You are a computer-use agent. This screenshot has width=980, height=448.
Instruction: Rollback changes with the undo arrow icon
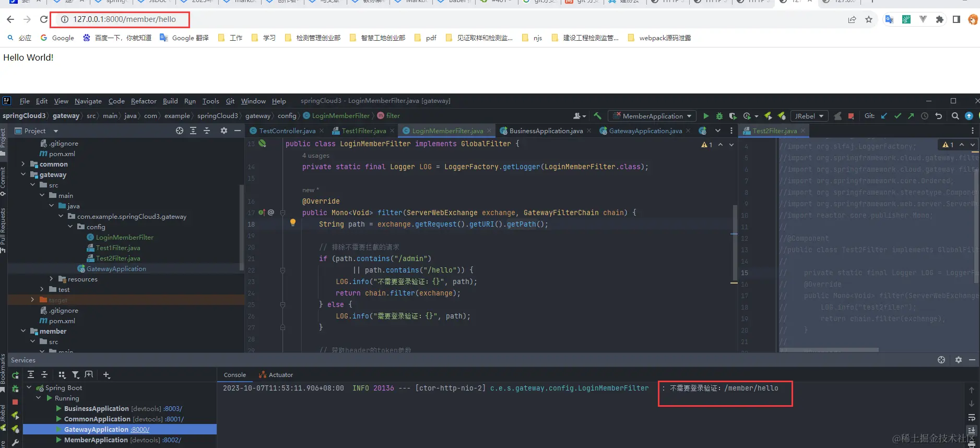(x=938, y=116)
